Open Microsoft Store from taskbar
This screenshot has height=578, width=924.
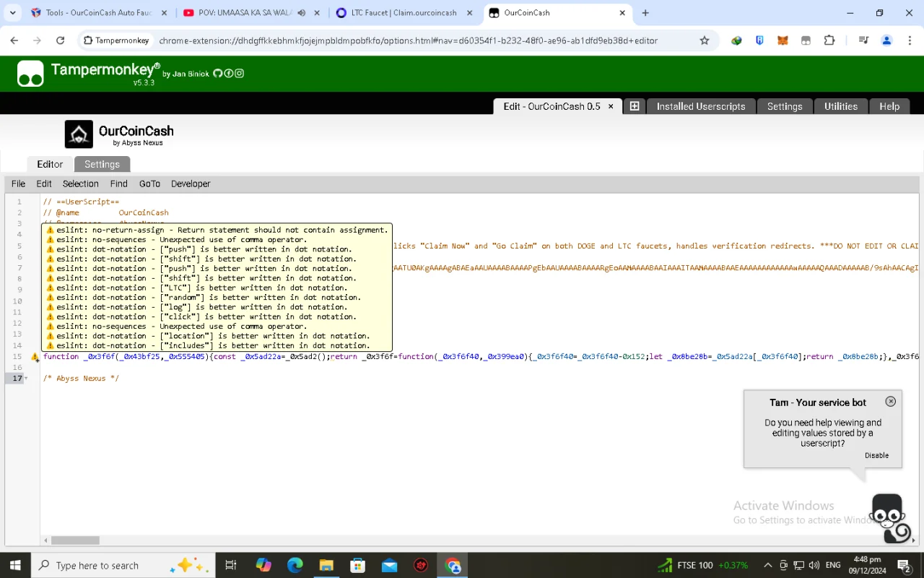click(x=357, y=565)
